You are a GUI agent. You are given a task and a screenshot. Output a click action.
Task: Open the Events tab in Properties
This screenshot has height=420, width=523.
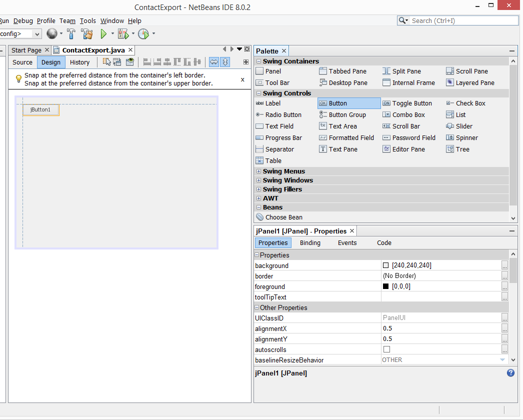point(347,243)
